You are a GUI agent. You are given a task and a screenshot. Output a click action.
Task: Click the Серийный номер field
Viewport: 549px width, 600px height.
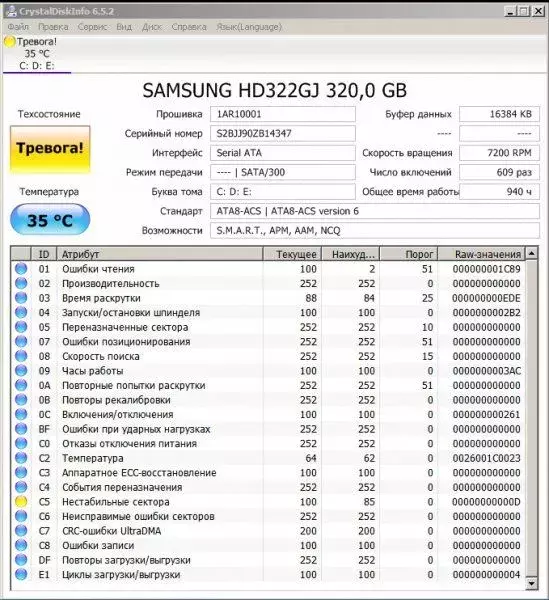pos(283,133)
